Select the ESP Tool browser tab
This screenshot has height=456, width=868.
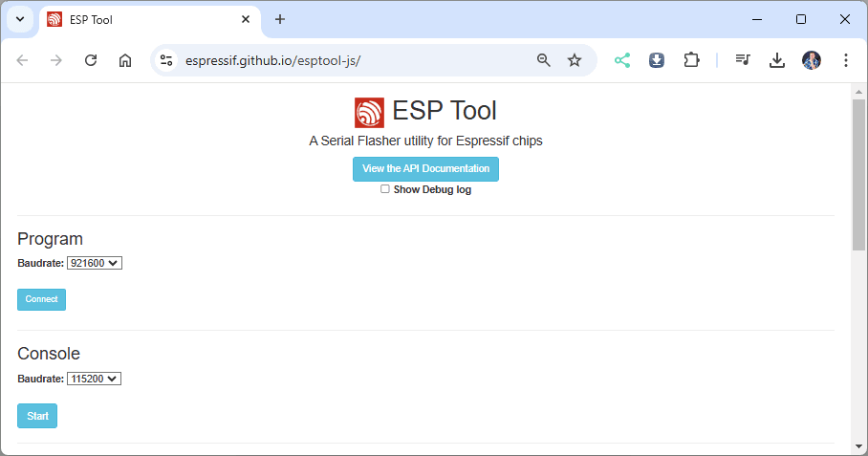click(x=143, y=19)
